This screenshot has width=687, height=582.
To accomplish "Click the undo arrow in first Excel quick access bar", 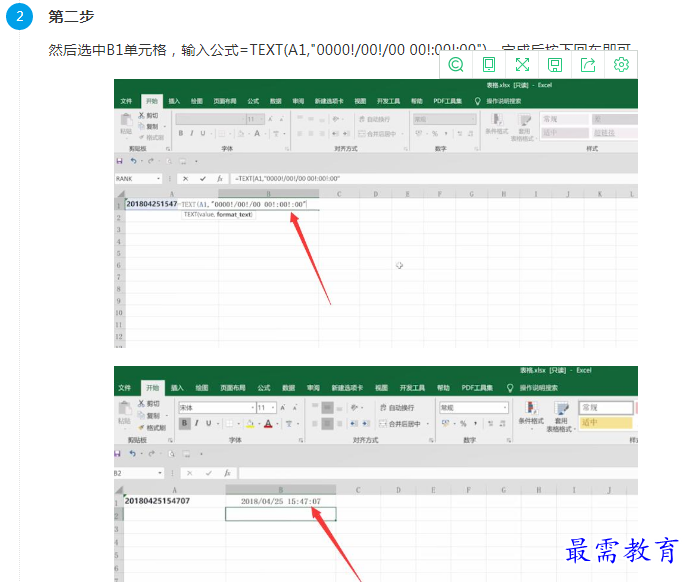I will [134, 161].
